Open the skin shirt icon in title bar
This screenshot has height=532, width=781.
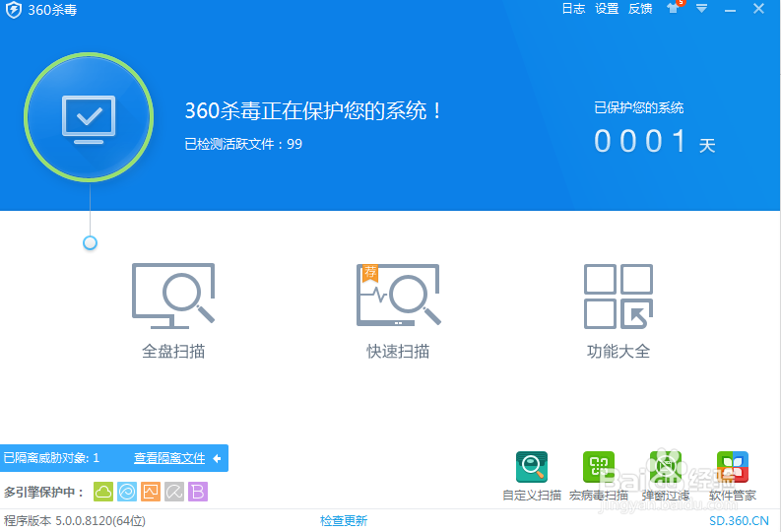tap(673, 9)
